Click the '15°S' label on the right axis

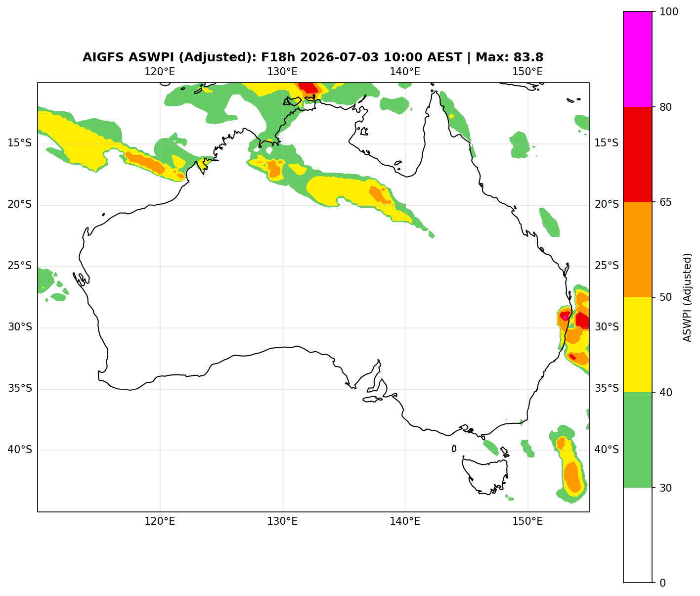pos(607,143)
